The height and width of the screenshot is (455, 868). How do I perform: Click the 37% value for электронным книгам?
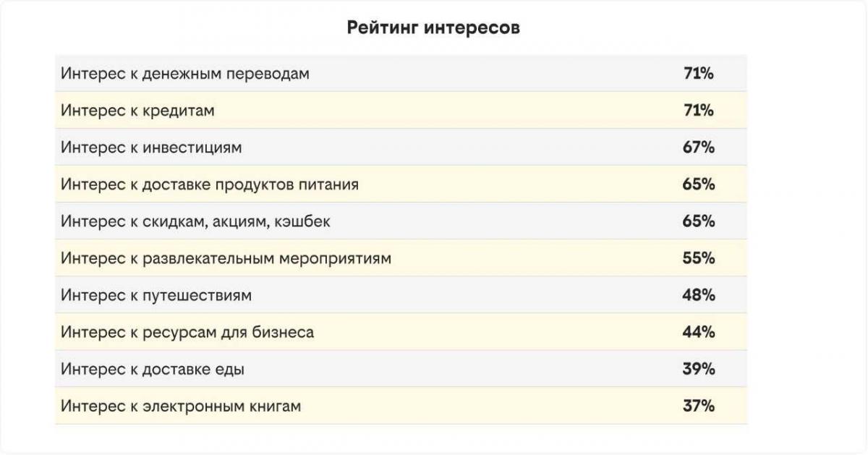699,405
